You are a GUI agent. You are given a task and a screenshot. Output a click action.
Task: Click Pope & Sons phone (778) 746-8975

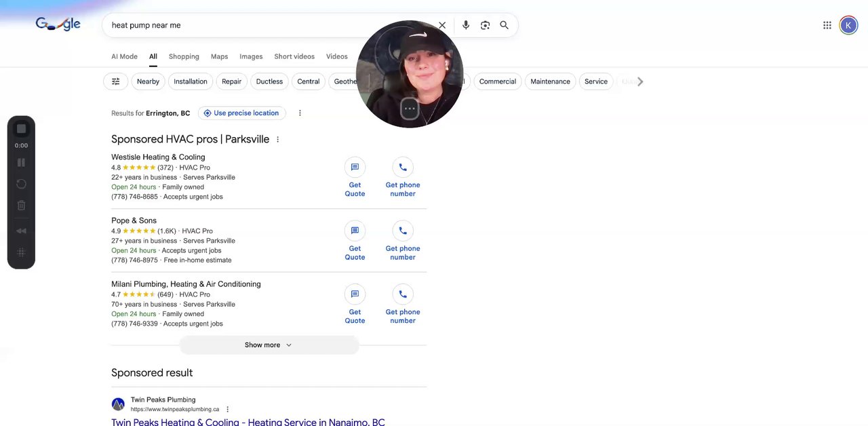pos(134,260)
